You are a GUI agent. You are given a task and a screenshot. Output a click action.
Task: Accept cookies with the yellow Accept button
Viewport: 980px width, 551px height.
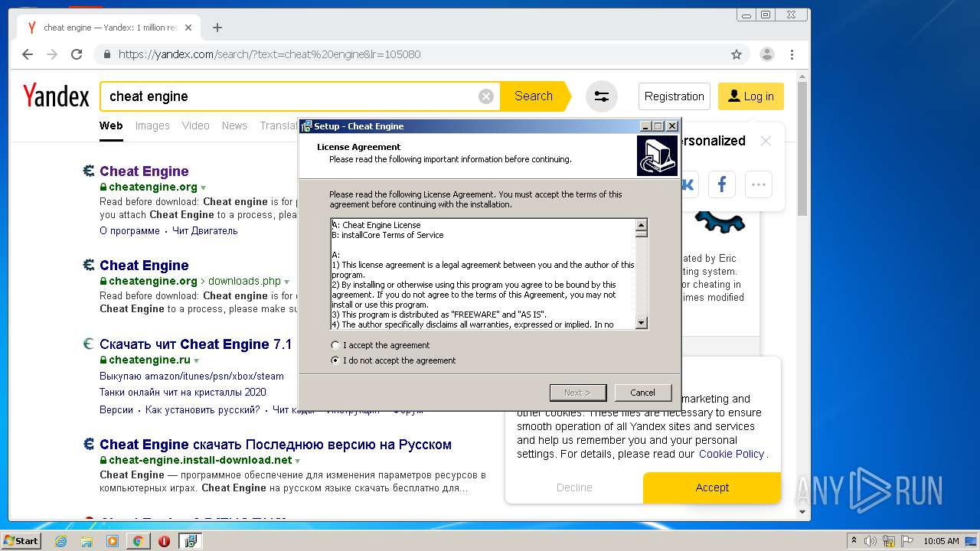[712, 487]
